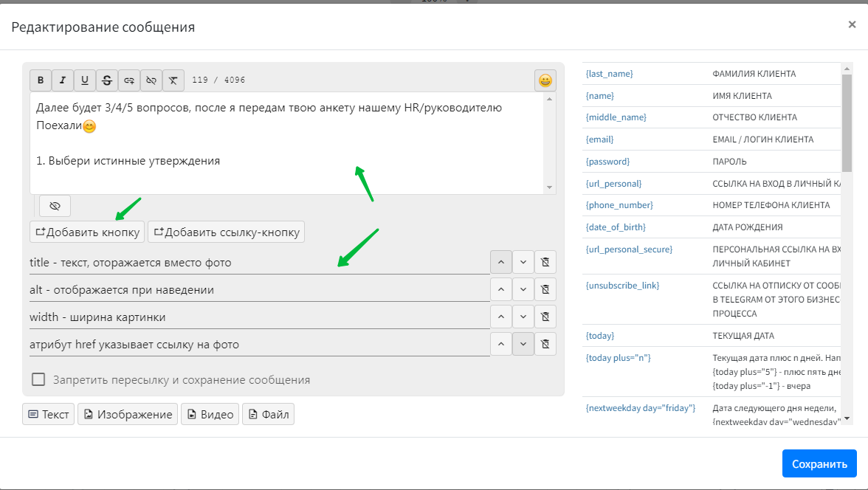The width and height of the screenshot is (868, 490).
Task: Toggle the crossed-eye visibility button
Action: (55, 206)
